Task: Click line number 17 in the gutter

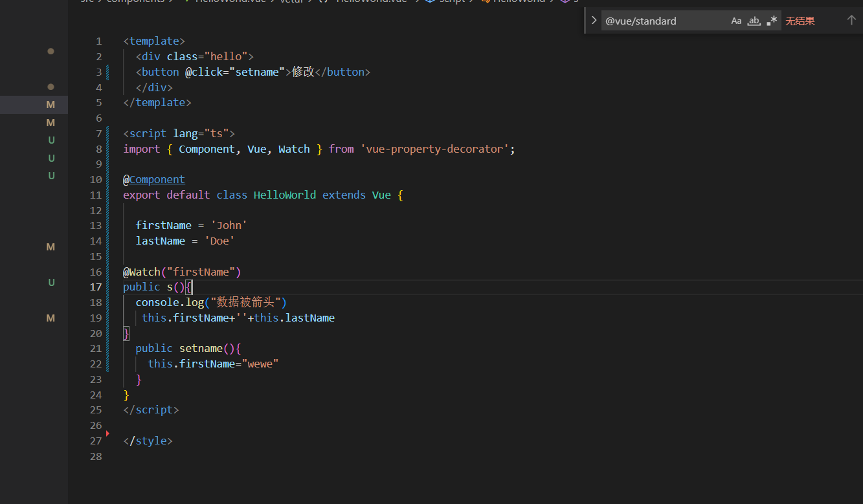Action: pos(95,287)
